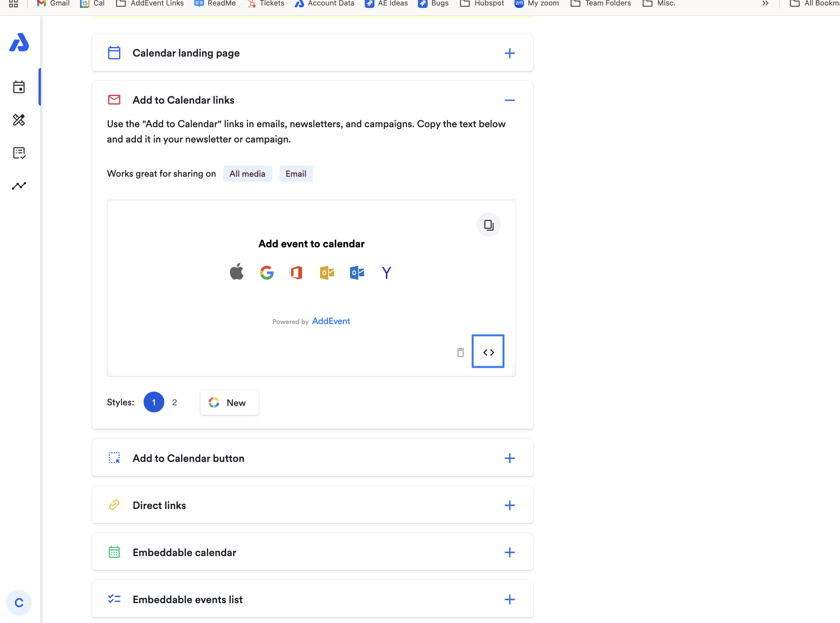Click the Yahoo calendar icon
840x623 pixels.
(386, 272)
